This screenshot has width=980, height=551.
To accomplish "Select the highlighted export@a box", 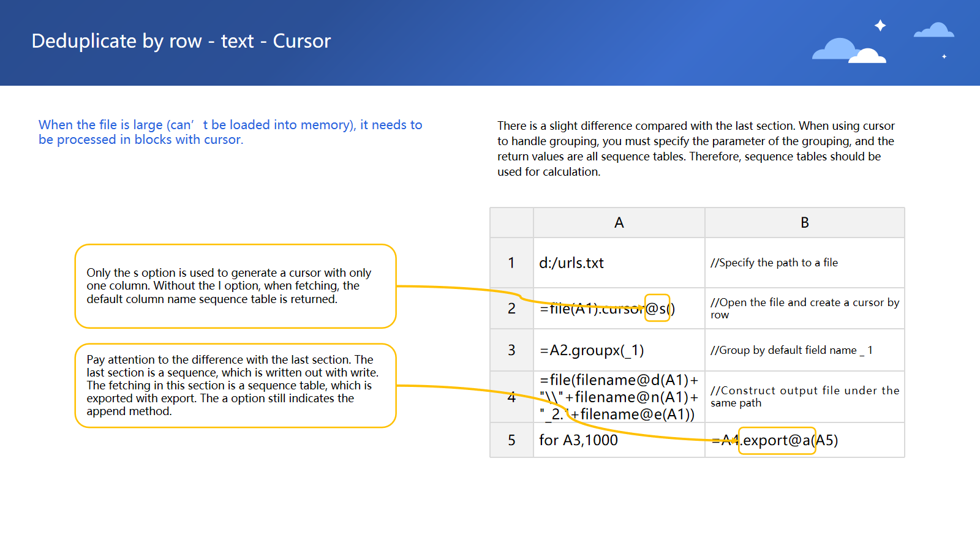I will click(x=777, y=440).
